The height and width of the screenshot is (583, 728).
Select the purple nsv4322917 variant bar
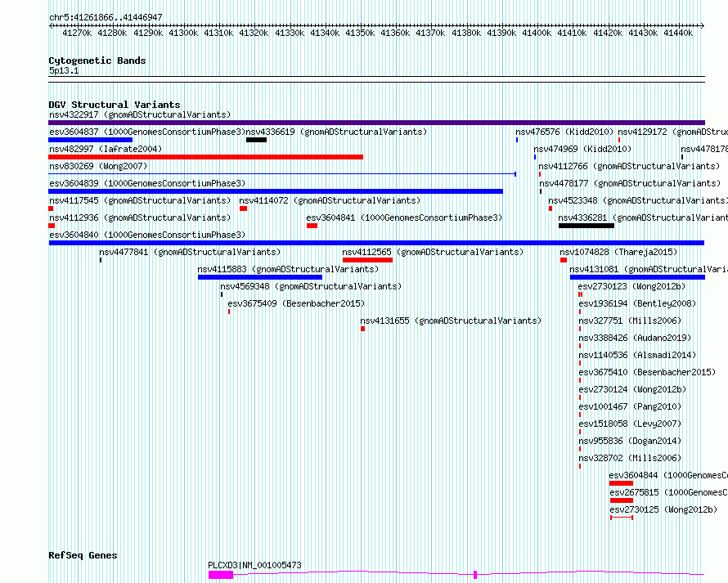[x=376, y=123]
